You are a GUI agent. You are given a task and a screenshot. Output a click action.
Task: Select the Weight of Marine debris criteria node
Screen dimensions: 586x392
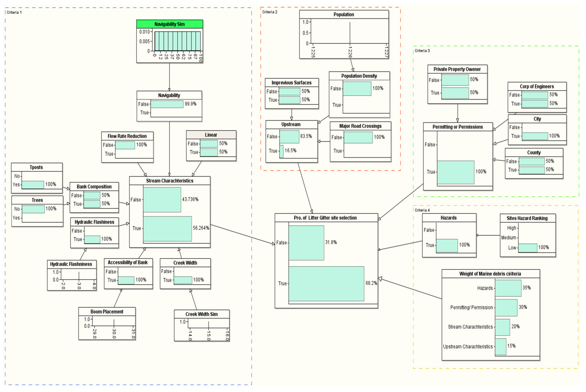(490, 274)
